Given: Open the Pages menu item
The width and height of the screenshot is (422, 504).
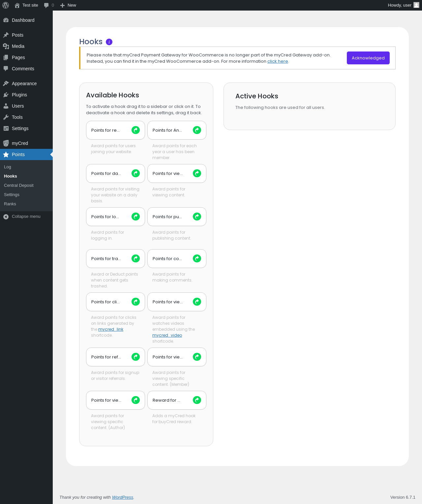Looking at the screenshot, I should point(26,57).
